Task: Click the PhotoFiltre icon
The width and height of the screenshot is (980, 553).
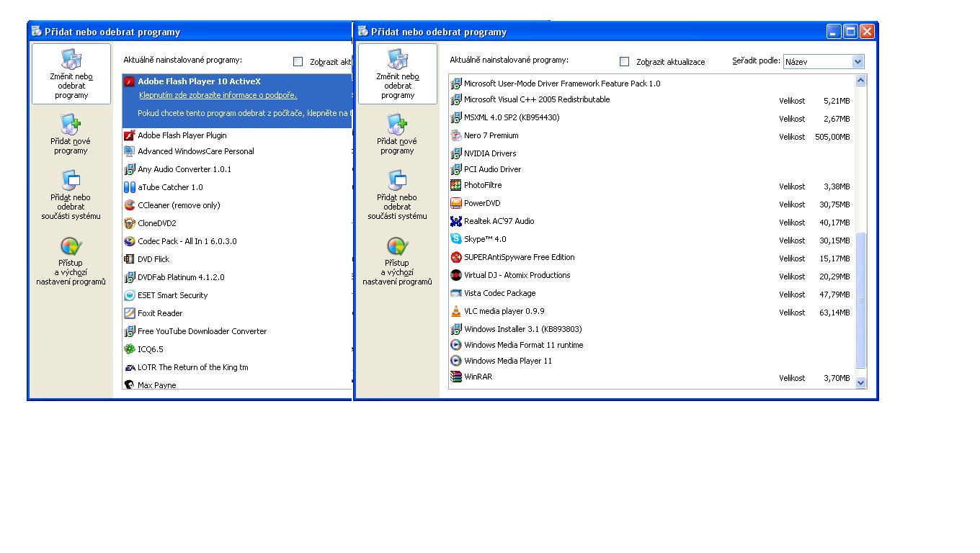Action: pos(456,185)
